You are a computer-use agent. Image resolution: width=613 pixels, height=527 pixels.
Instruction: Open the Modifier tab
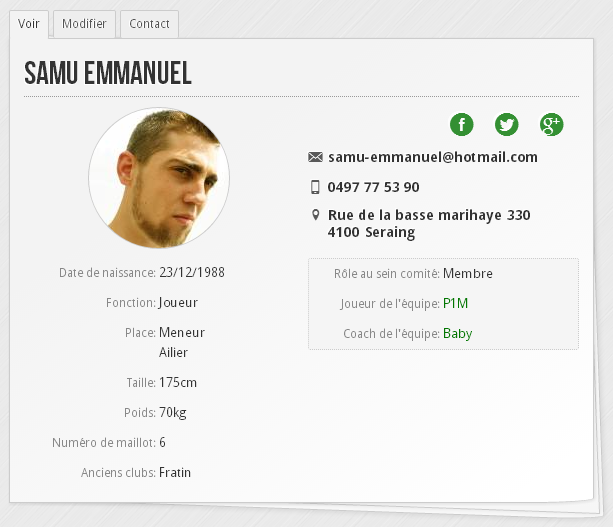click(84, 24)
